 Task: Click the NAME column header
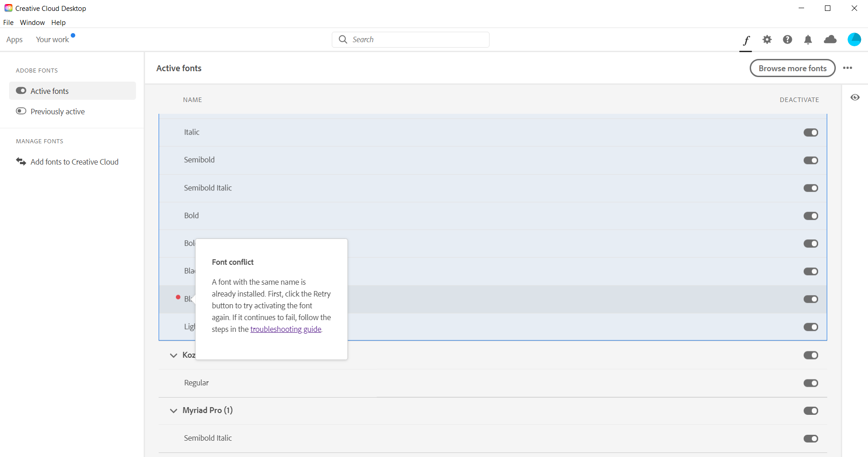click(x=193, y=100)
